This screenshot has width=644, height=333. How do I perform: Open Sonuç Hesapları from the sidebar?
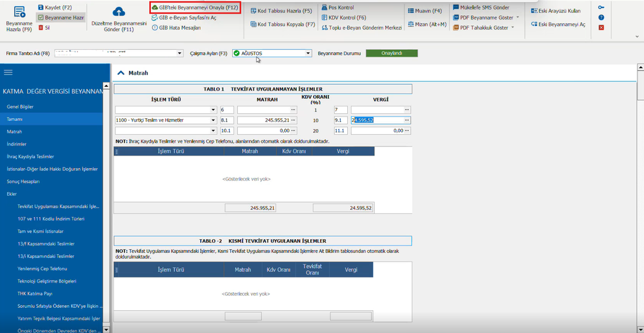tap(23, 181)
